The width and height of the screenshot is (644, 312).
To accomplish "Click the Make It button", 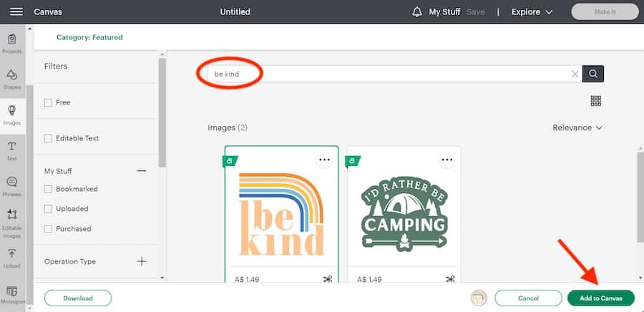I will 605,12.
